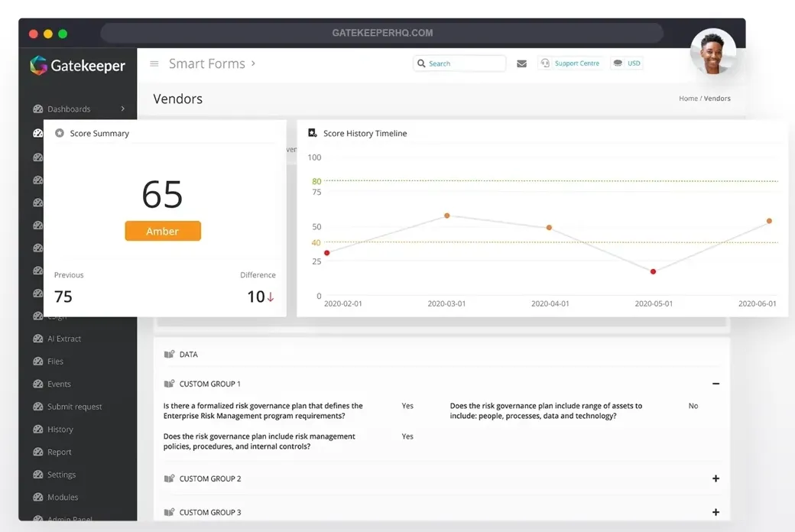
Task: Select Submit request in the sidebar
Action: pyautogui.click(x=74, y=407)
